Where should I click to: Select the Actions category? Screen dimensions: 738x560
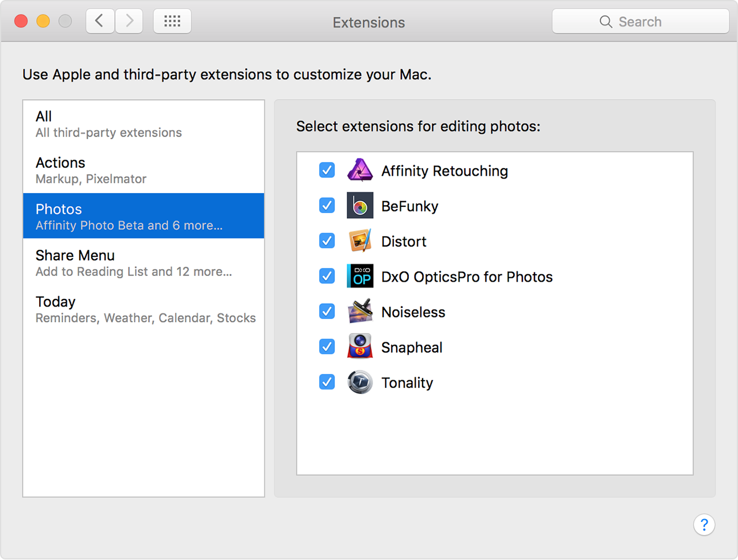pyautogui.click(x=144, y=170)
